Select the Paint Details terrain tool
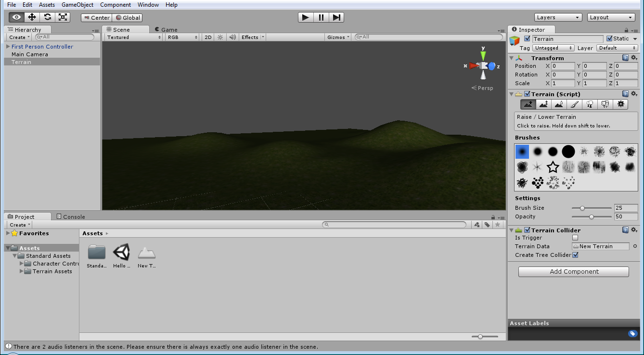This screenshot has height=355, width=644. click(605, 104)
